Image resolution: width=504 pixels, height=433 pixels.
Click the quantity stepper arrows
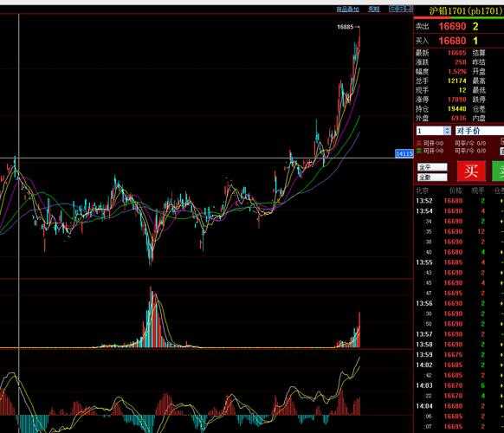pos(447,131)
